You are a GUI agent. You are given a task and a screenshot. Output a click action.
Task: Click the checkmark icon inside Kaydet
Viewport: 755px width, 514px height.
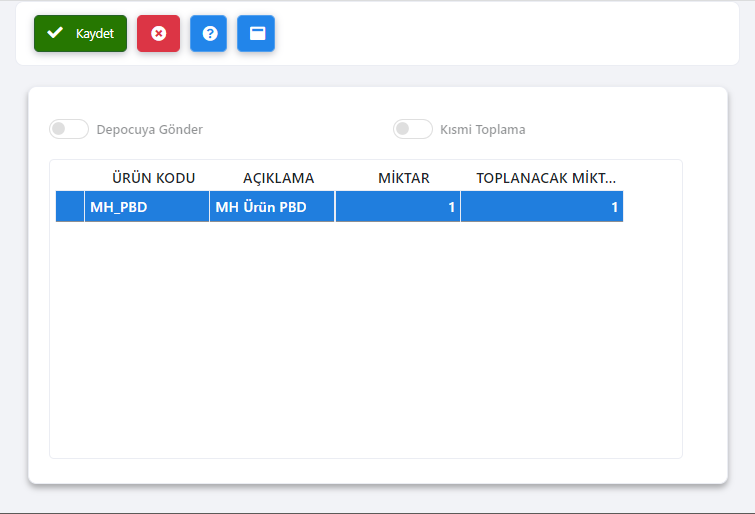coord(55,33)
